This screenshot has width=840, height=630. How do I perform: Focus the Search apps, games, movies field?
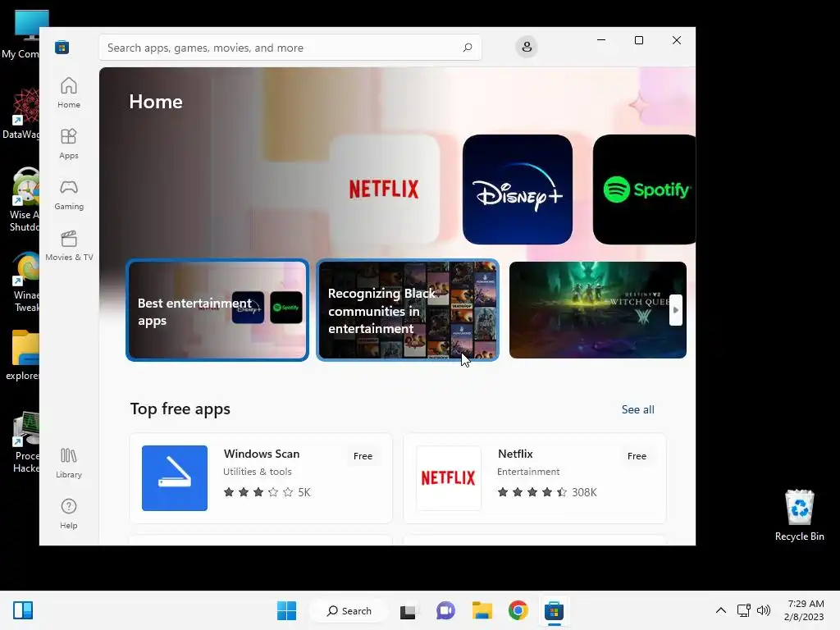[x=290, y=48]
